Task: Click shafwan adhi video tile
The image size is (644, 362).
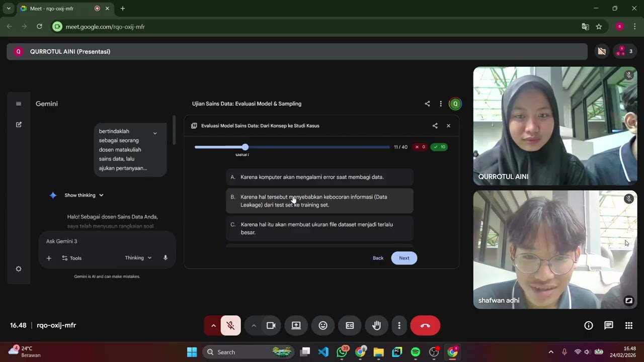Action: 555,249
